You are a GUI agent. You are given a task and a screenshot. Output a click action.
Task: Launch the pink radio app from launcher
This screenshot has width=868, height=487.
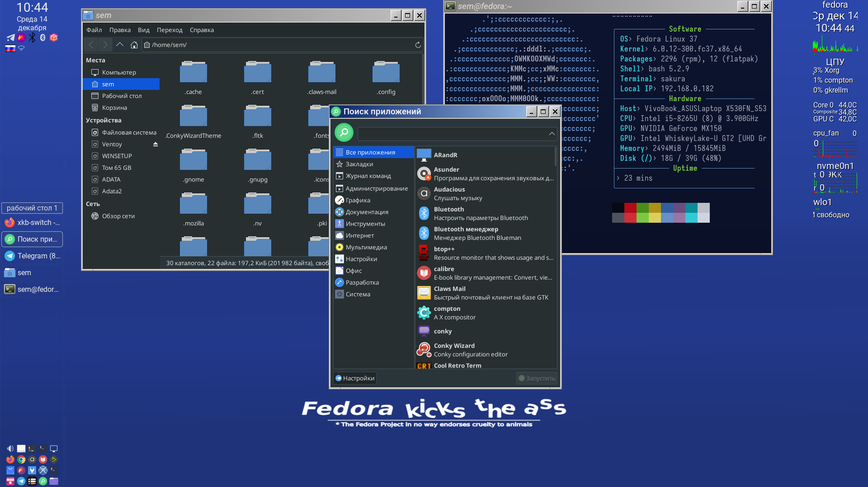[x=10, y=481]
